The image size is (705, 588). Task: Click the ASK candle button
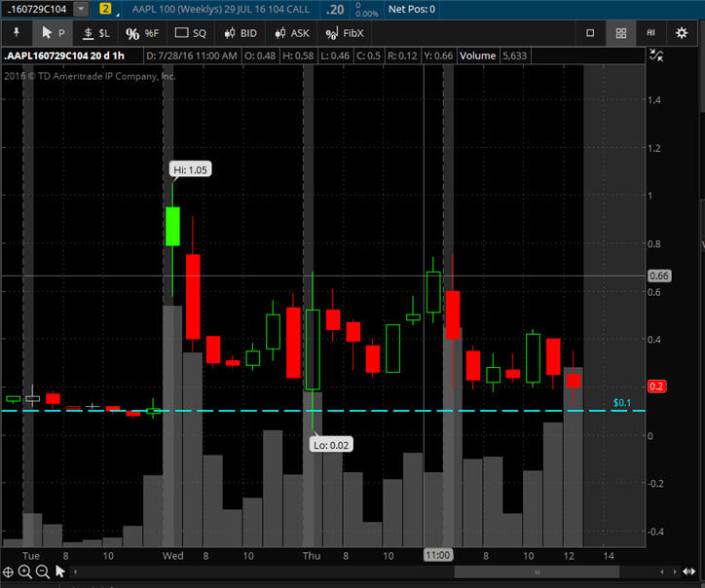[292, 33]
